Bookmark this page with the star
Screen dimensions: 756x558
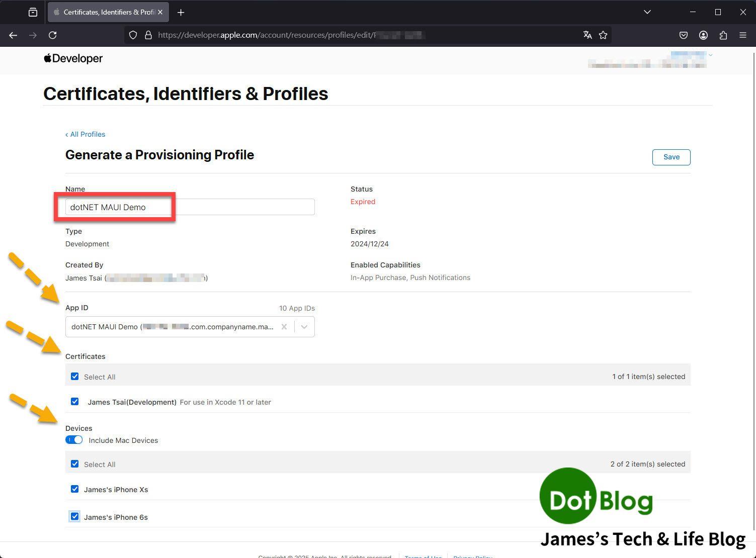click(x=603, y=35)
